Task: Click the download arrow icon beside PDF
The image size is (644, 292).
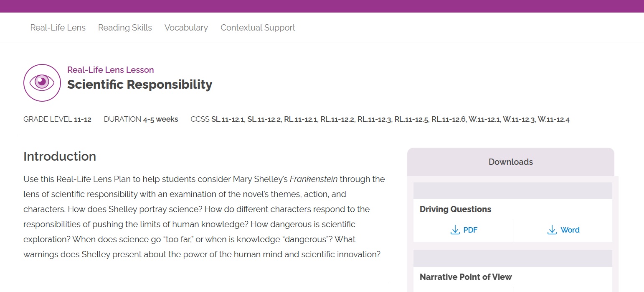Action: tap(455, 230)
